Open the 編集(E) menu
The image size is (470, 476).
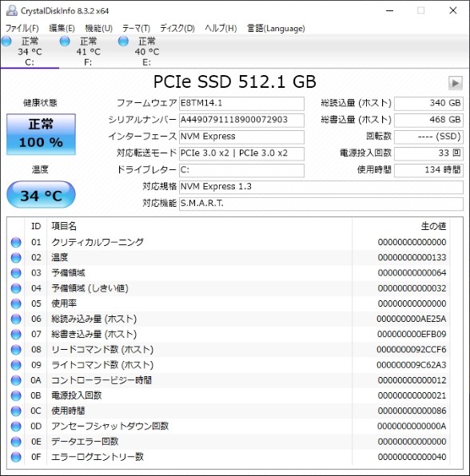62,29
